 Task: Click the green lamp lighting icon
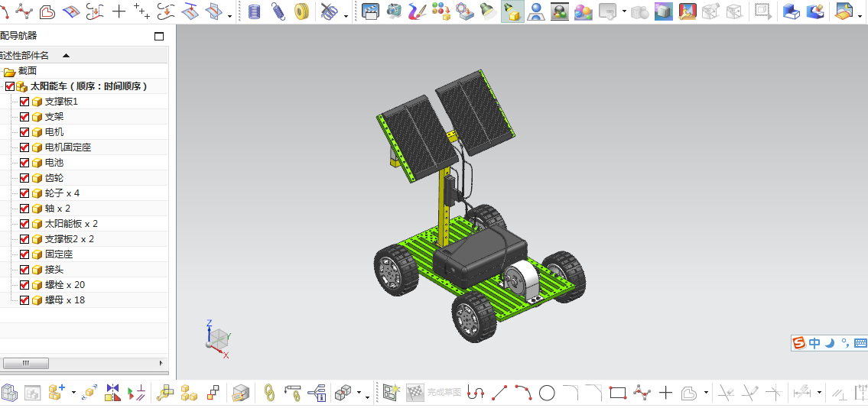coord(488,11)
